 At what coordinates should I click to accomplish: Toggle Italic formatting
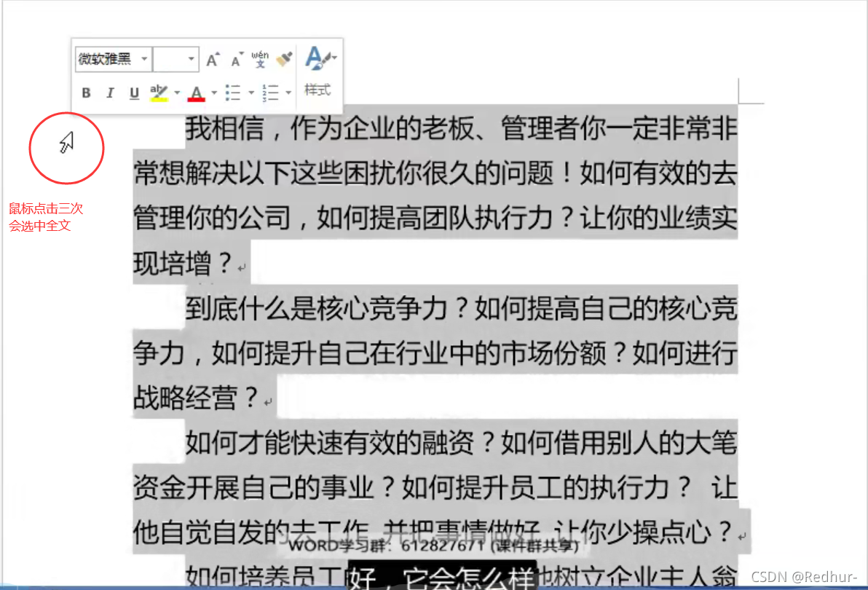(x=110, y=93)
